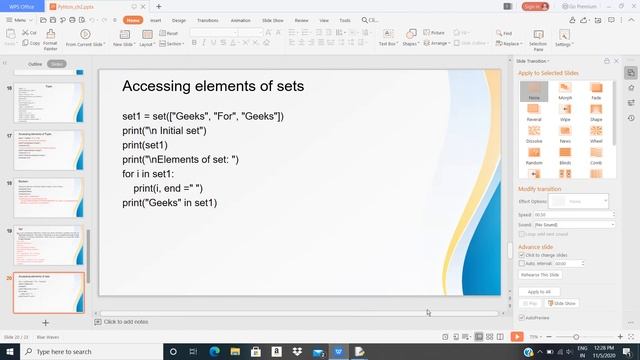Screen dimensions: 640x360
Task: Select the Morph transition effect
Action: click(565, 91)
